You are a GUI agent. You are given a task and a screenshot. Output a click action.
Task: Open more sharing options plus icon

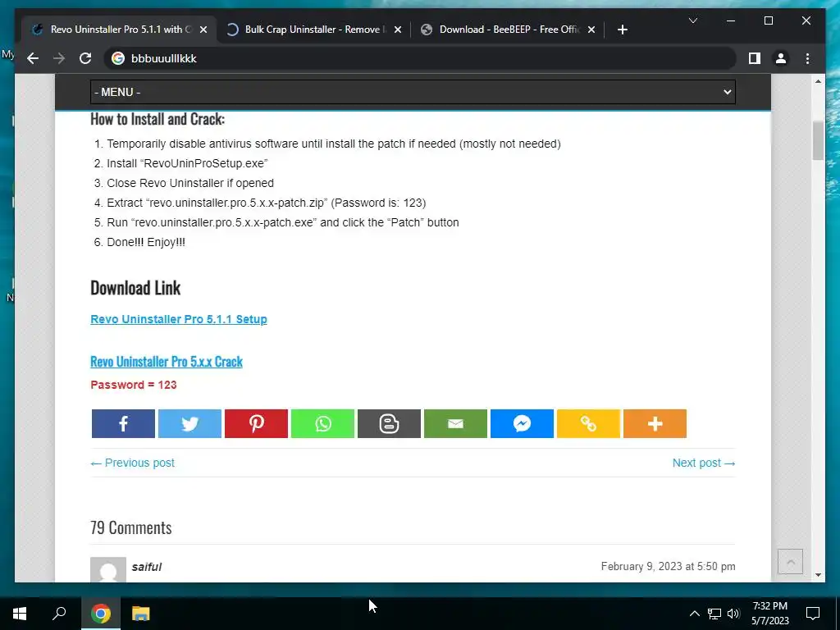pyautogui.click(x=655, y=424)
